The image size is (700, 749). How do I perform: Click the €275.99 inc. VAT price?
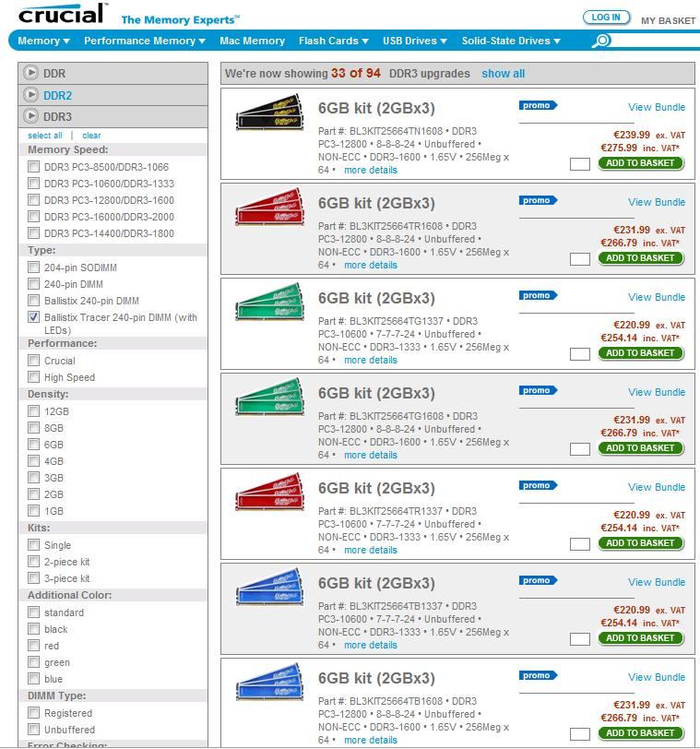(x=640, y=148)
